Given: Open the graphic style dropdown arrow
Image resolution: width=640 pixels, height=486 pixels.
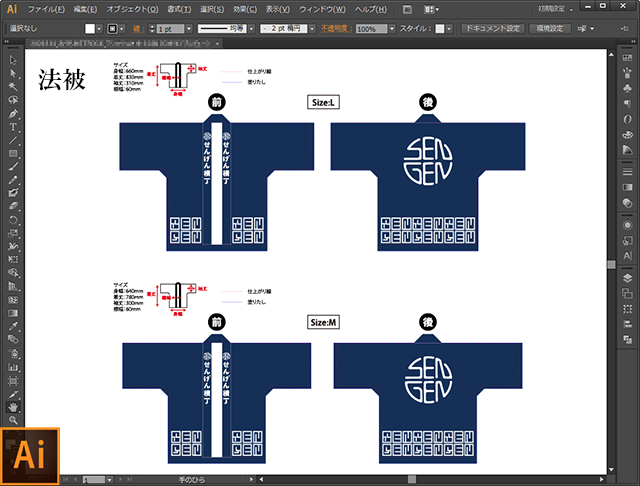Looking at the screenshot, I should [x=449, y=29].
